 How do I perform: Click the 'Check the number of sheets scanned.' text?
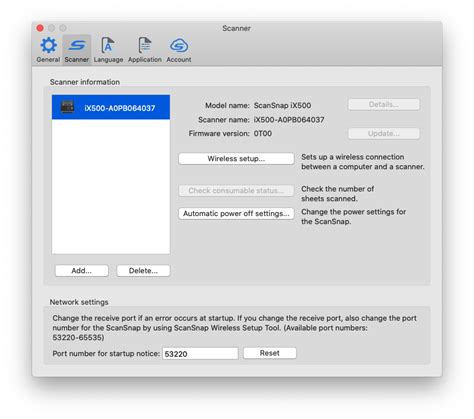pyautogui.click(x=337, y=194)
